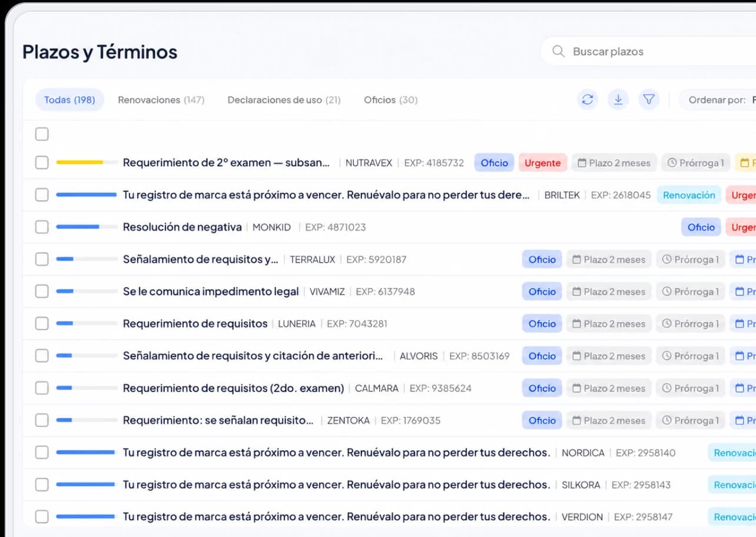Select the Declaraciones de uso (21) tab

click(x=284, y=100)
